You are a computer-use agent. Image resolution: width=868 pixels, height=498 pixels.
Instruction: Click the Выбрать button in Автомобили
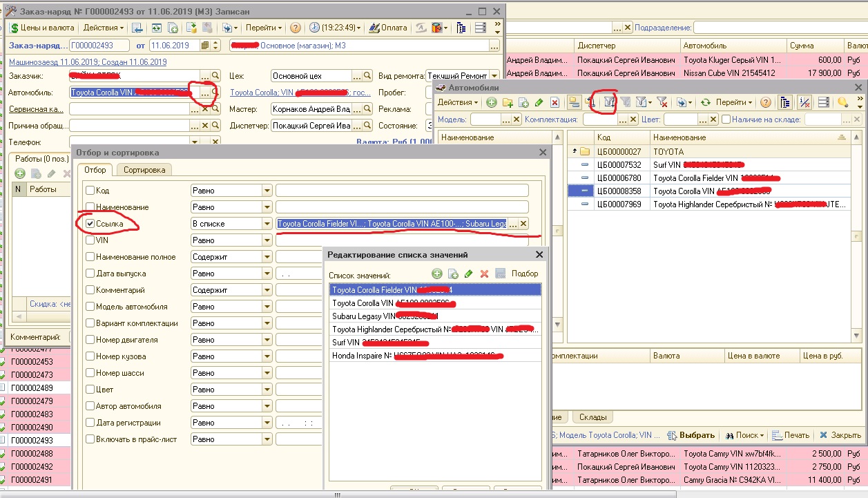pos(692,435)
